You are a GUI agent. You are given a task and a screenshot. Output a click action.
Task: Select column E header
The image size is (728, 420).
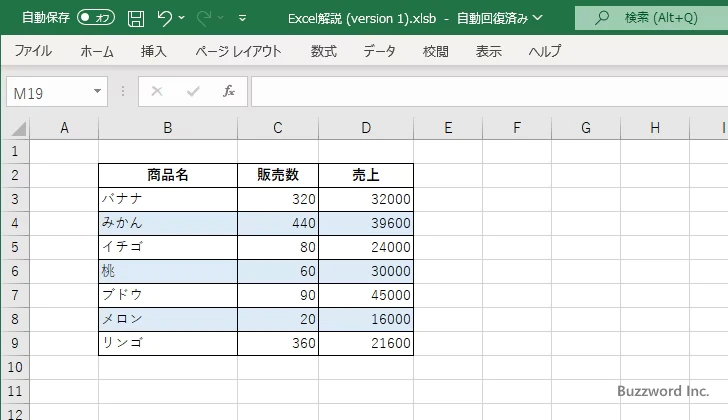[448, 128]
